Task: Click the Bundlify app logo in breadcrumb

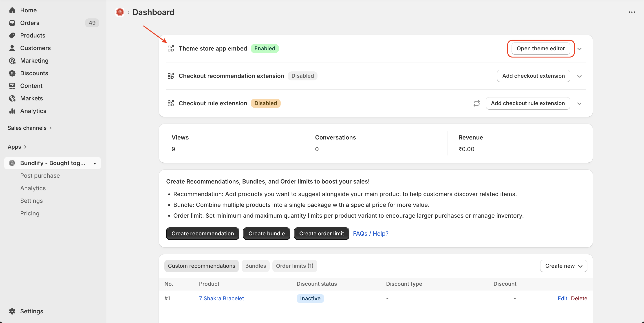Action: [x=120, y=12]
